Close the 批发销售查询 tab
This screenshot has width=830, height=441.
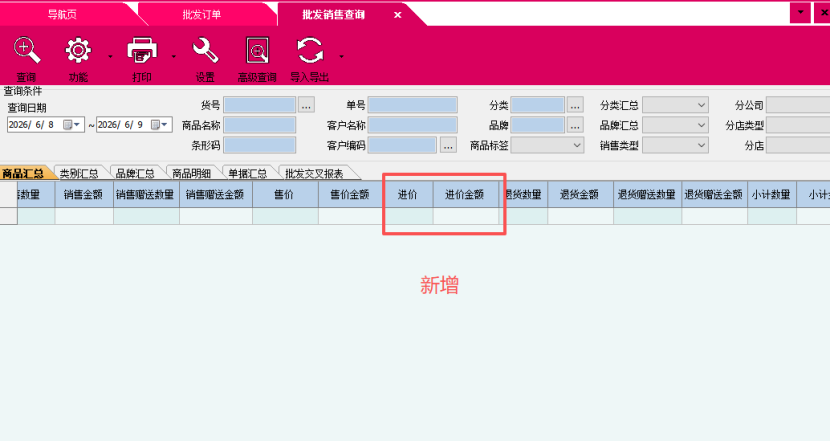[x=398, y=15]
